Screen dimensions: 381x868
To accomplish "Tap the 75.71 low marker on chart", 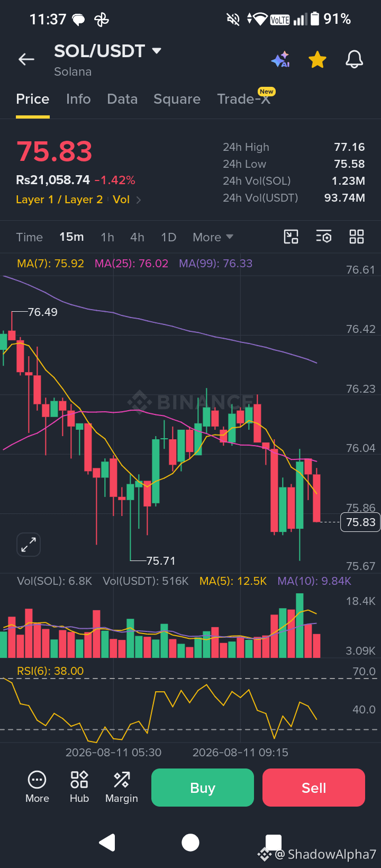I will tap(160, 560).
